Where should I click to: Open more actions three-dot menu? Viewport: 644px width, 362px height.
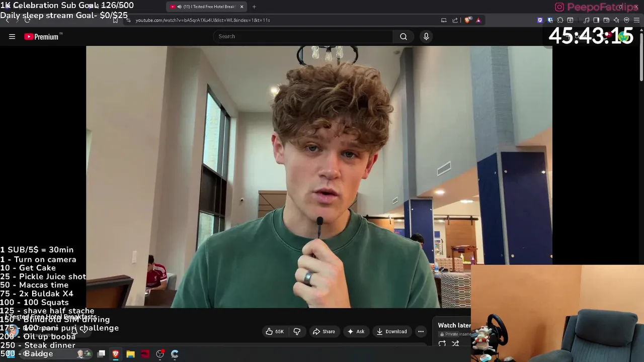coord(421,331)
